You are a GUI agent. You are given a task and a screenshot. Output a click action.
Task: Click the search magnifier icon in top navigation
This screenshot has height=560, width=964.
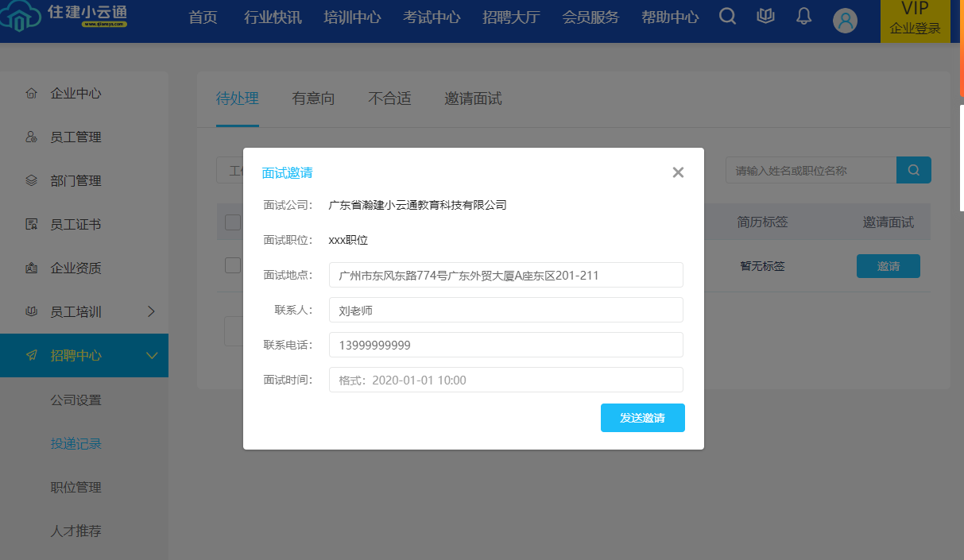click(727, 17)
